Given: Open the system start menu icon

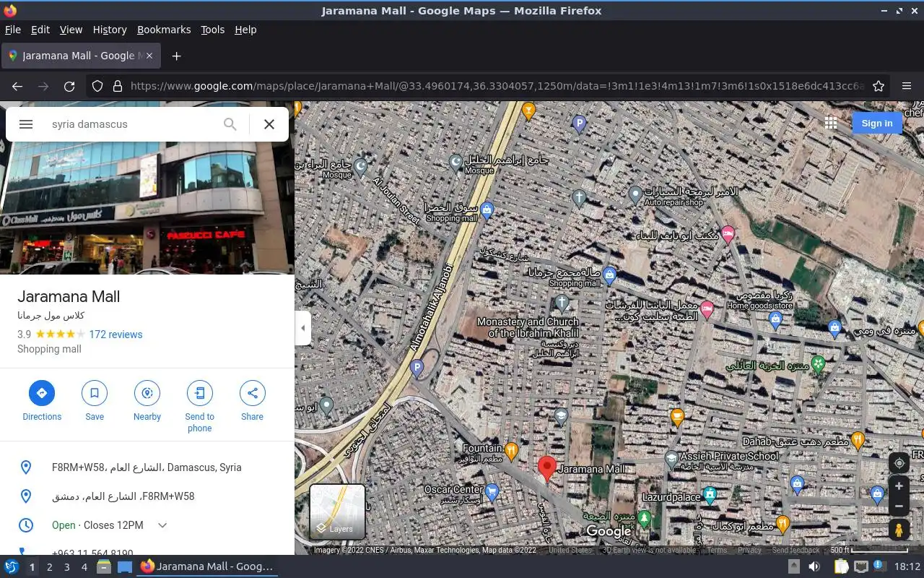Looking at the screenshot, I should (x=12, y=567).
